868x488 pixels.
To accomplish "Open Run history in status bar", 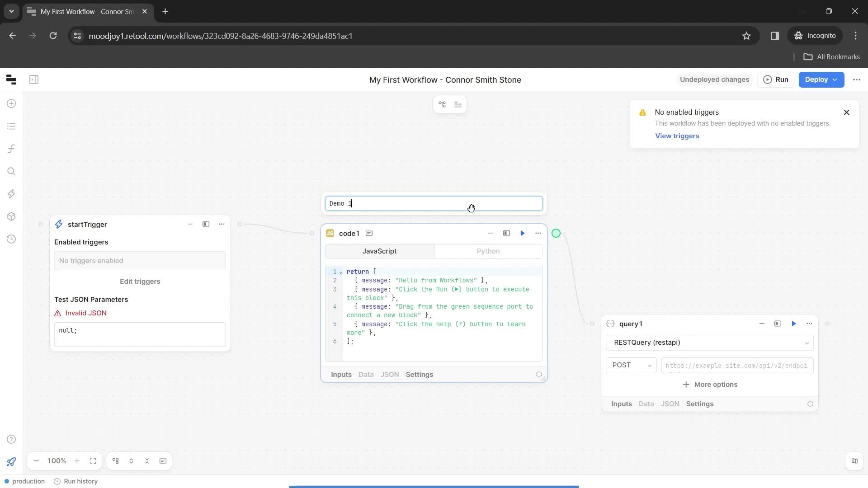I will [75, 481].
